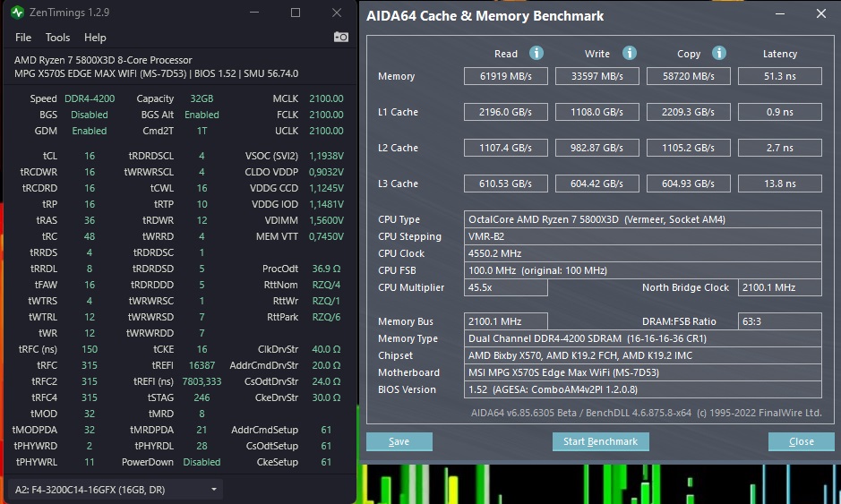Click the L1 Cache Copy 2209.3 GB/s field
The width and height of the screenshot is (841, 504).
pos(689,112)
